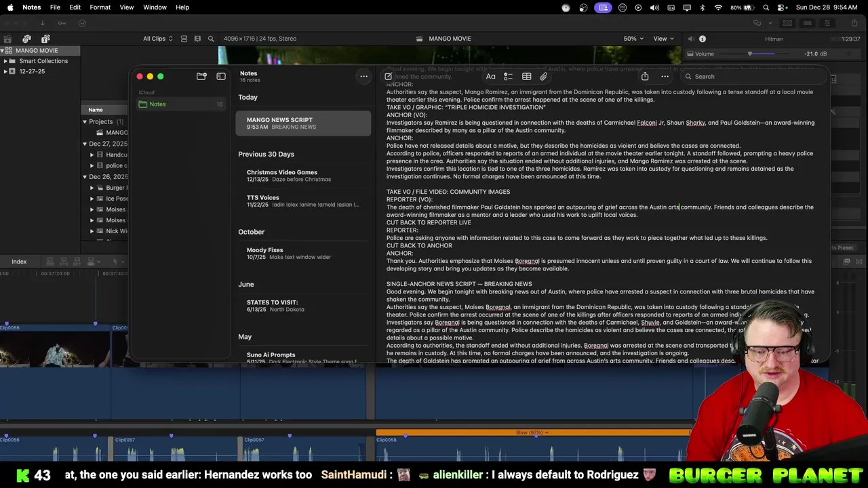Open the MANGO NEWS SCRIPT note
868x488 pixels.
[x=303, y=123]
